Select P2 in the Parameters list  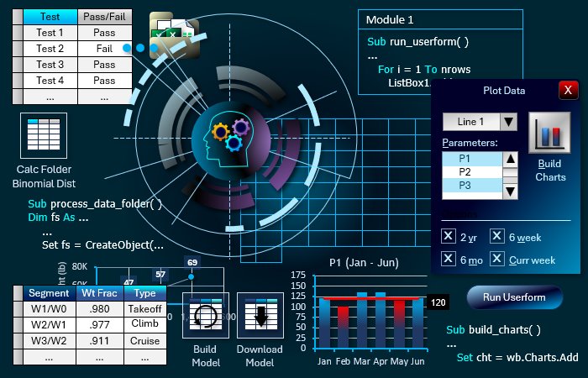(470, 172)
